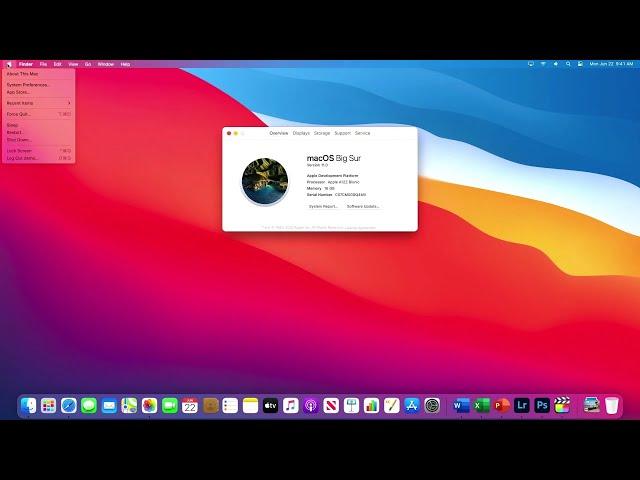Open Podcasts from the Dock

pyautogui.click(x=311, y=405)
